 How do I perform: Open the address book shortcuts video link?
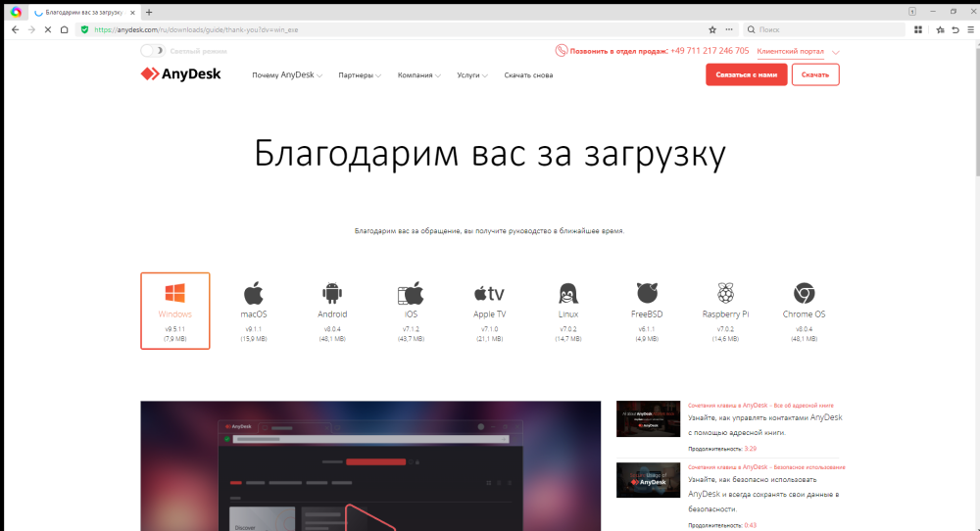pyautogui.click(x=760, y=406)
